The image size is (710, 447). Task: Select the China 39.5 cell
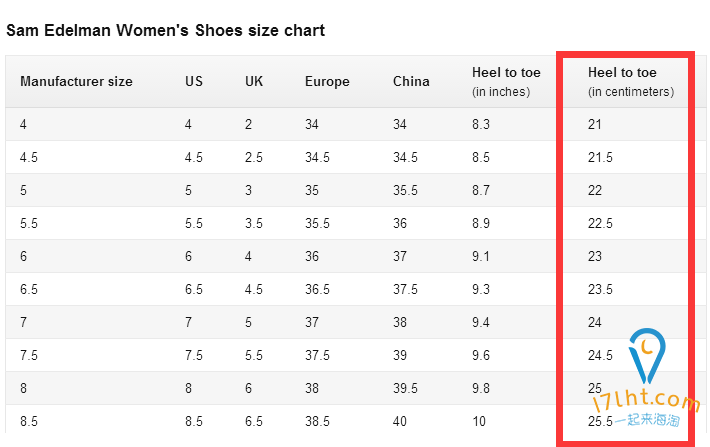(x=405, y=389)
